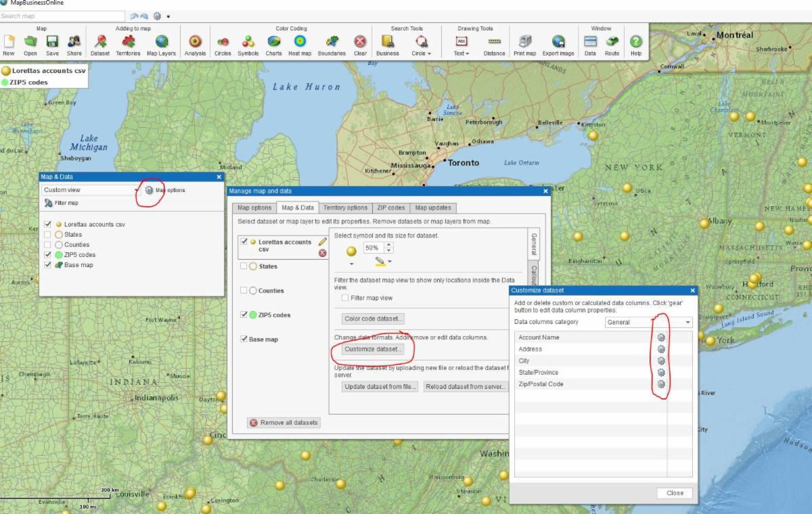The width and height of the screenshot is (812, 514).
Task: Open the dataset symbol picker dropdown
Action: [x=351, y=254]
